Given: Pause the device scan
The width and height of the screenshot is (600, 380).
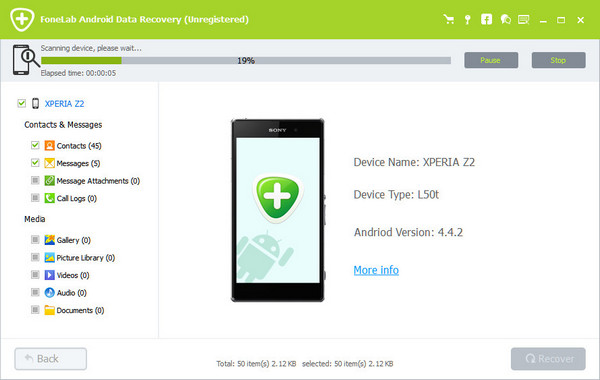Looking at the screenshot, I should click(x=491, y=60).
